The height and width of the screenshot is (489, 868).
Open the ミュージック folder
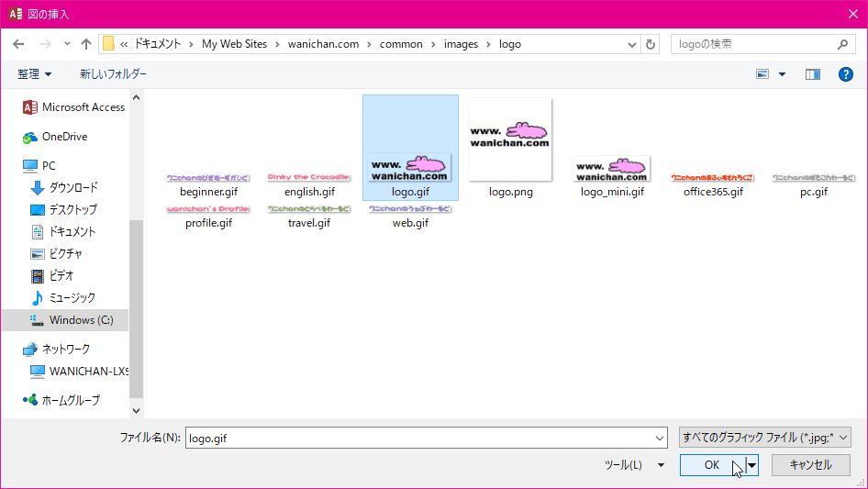[62, 298]
